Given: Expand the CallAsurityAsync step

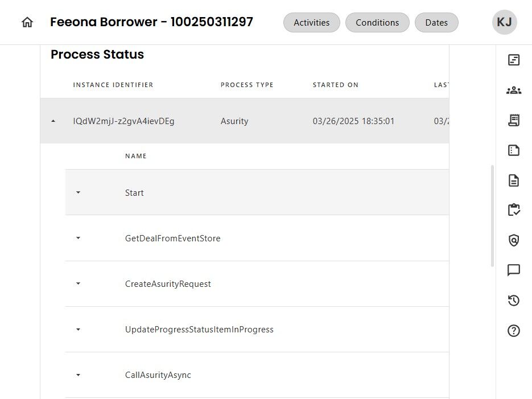Looking at the screenshot, I should pos(78,375).
